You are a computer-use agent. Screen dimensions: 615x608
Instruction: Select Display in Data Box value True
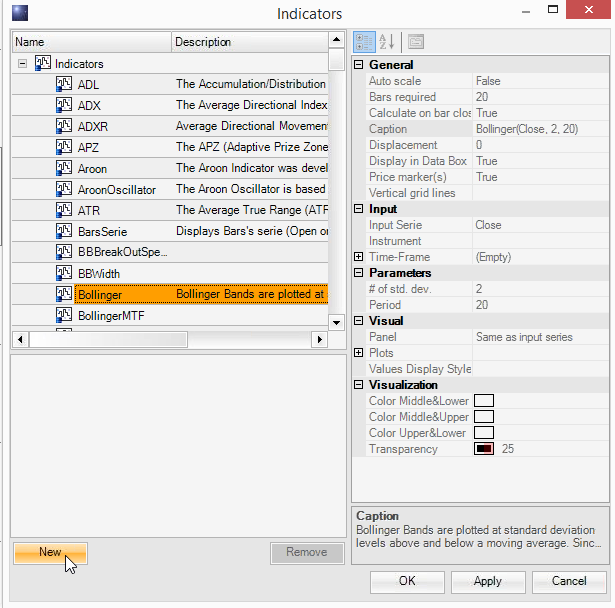coord(540,161)
